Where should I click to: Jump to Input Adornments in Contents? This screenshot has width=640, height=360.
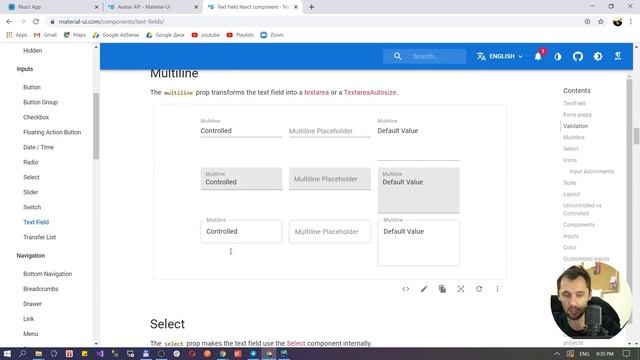(x=591, y=171)
